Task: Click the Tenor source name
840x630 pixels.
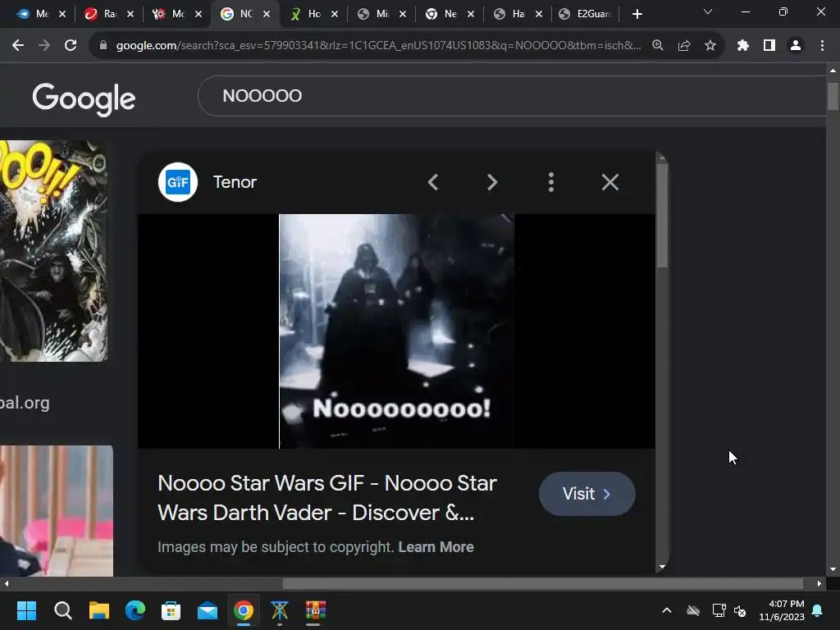Action: click(x=235, y=182)
